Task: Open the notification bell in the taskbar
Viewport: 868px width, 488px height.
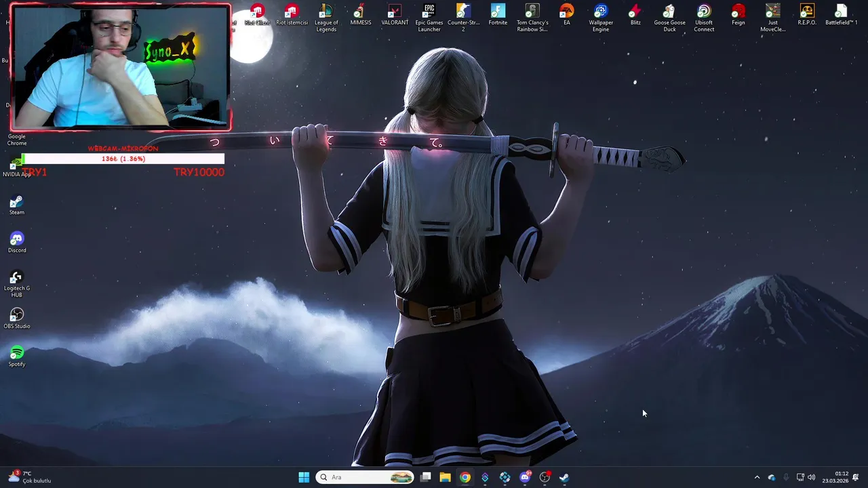Action: tap(856, 477)
